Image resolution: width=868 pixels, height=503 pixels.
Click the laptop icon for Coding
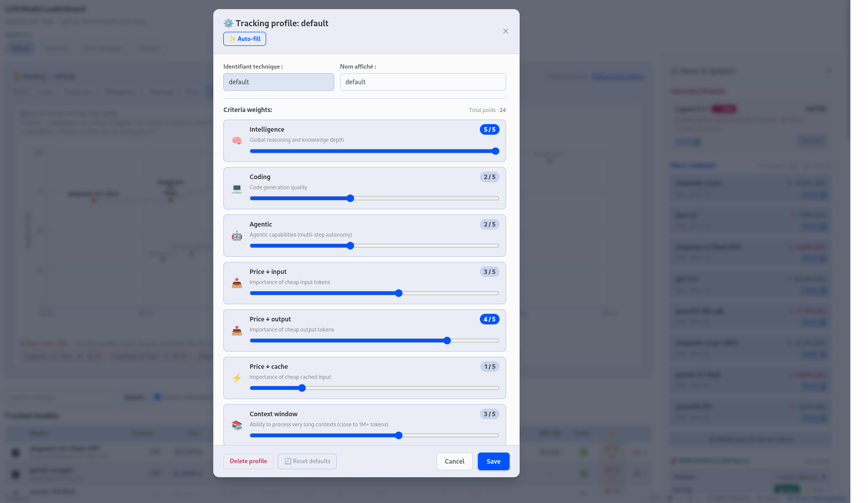(x=237, y=188)
